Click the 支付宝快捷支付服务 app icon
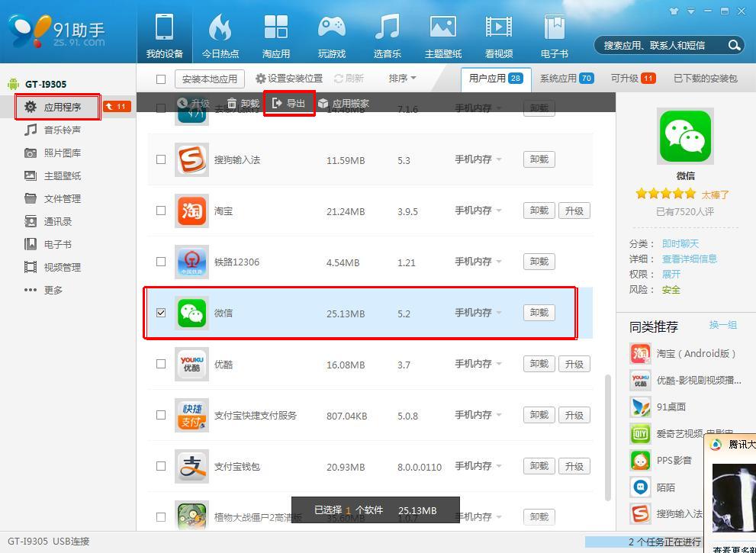 pos(191,415)
